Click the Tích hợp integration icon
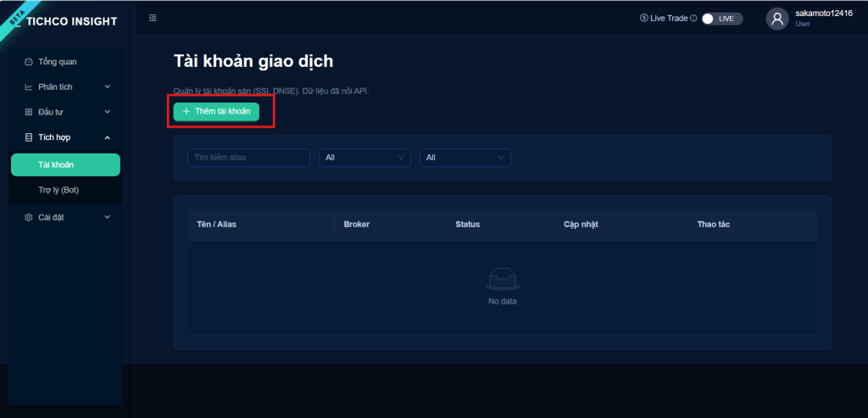This screenshot has height=418, width=868. tap(29, 137)
